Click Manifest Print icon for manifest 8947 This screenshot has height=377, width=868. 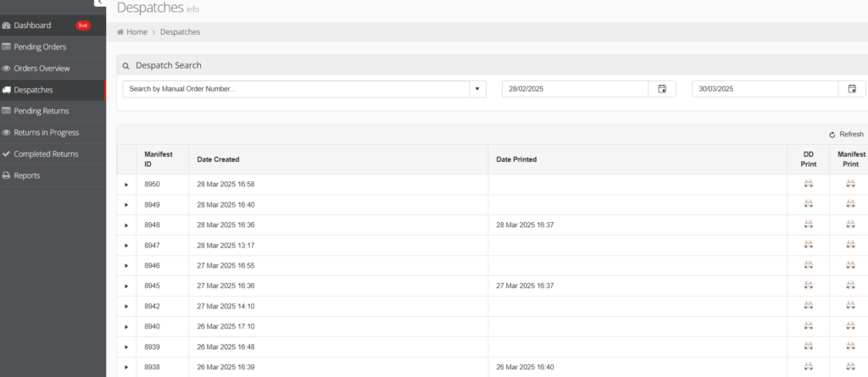[x=850, y=245]
